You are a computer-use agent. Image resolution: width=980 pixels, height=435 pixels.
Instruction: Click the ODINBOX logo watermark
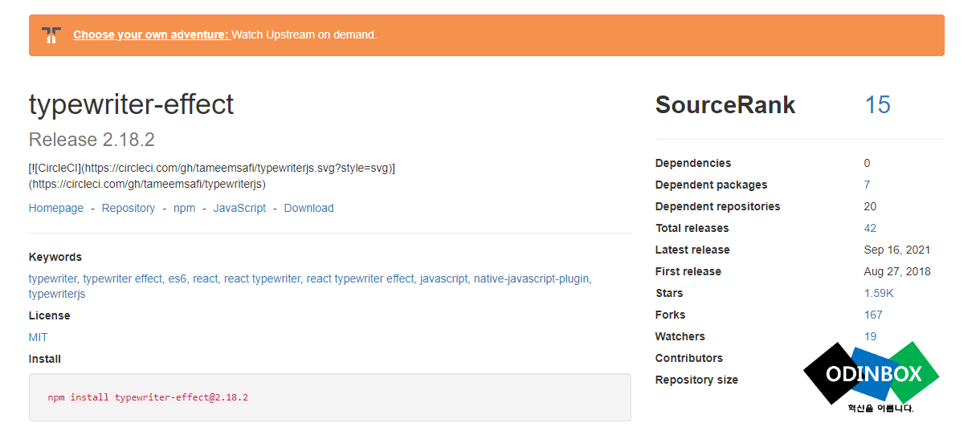coord(872,376)
